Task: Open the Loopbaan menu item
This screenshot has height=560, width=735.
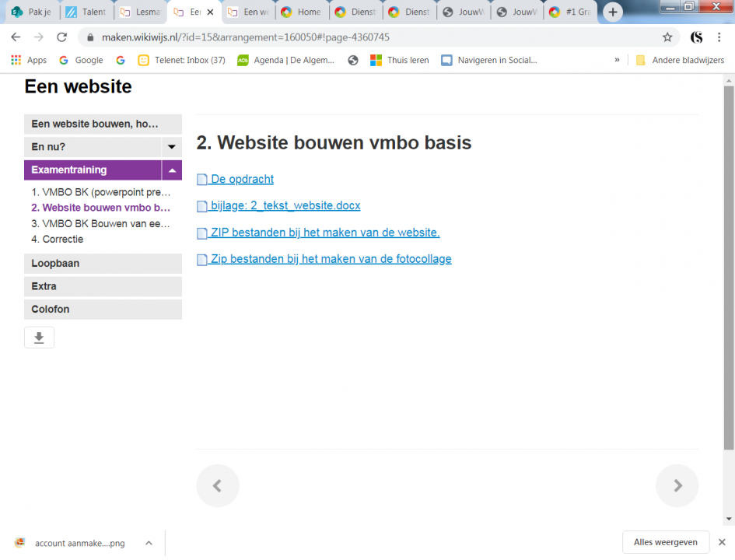Action: point(103,264)
